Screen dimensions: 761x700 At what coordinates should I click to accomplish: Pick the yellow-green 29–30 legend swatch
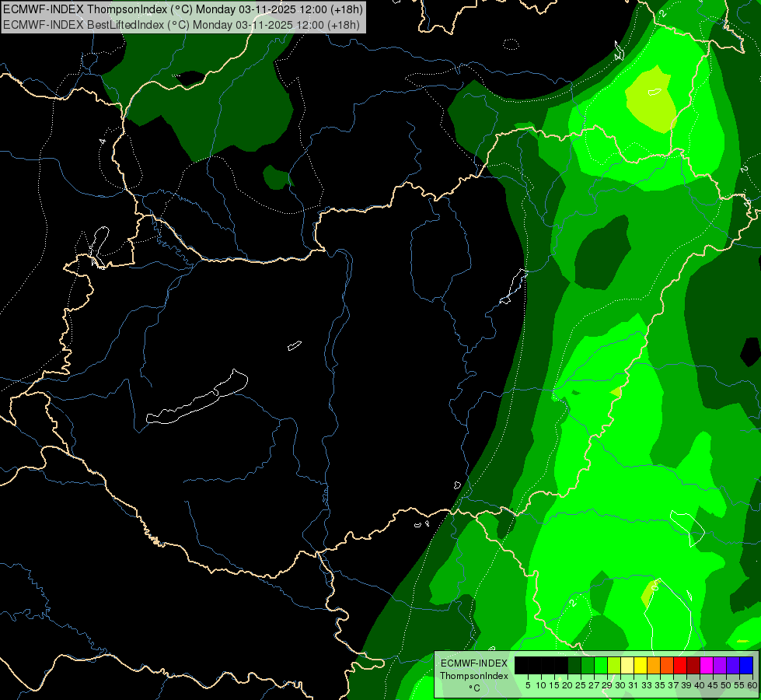[x=614, y=665]
